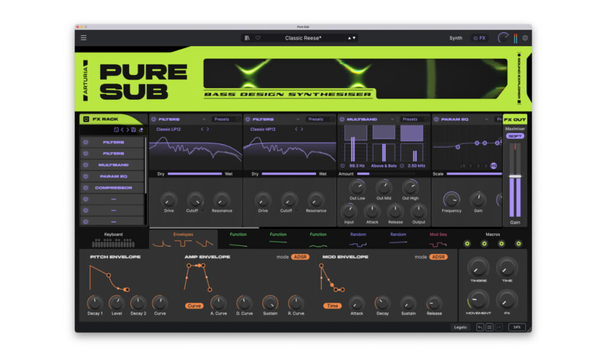Adjust the FX Out Gain fader
The image size is (607, 364).
[x=515, y=176]
